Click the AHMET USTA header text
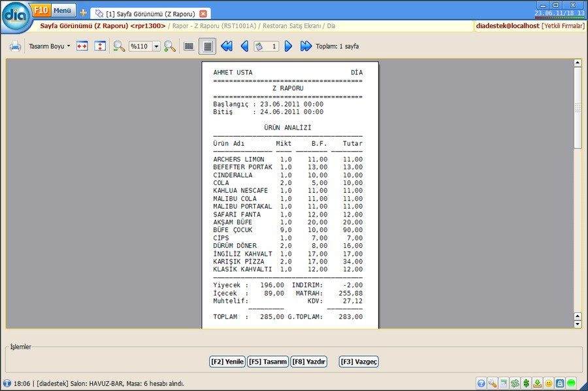 tap(233, 73)
